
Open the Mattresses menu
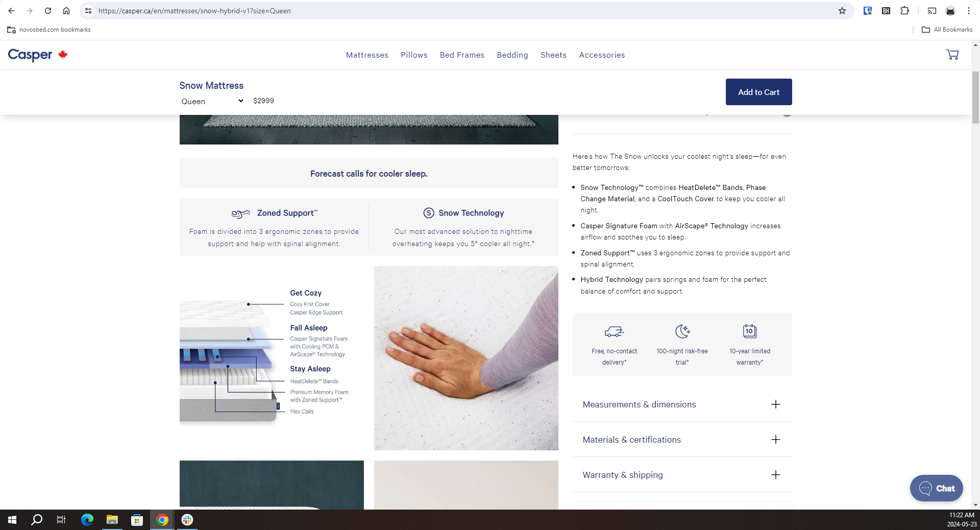point(367,55)
